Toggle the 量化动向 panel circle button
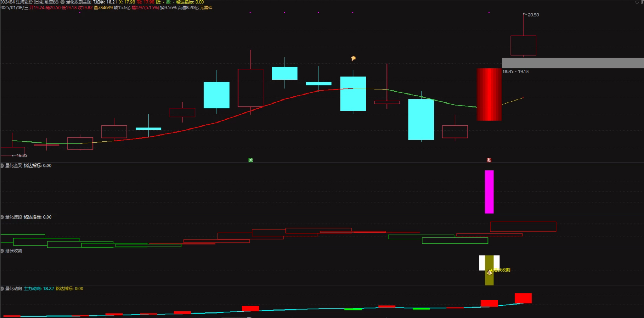Image resolution: width=644 pixels, height=318 pixels. (2, 289)
